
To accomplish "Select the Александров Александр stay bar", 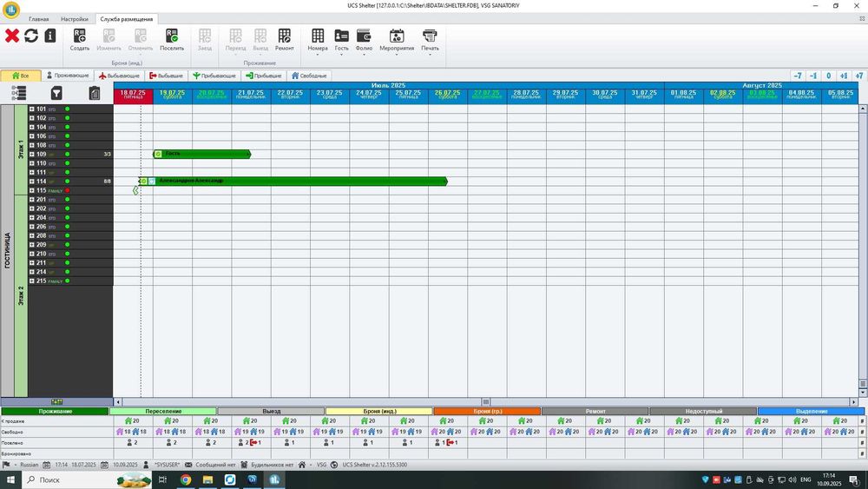I will click(x=293, y=181).
